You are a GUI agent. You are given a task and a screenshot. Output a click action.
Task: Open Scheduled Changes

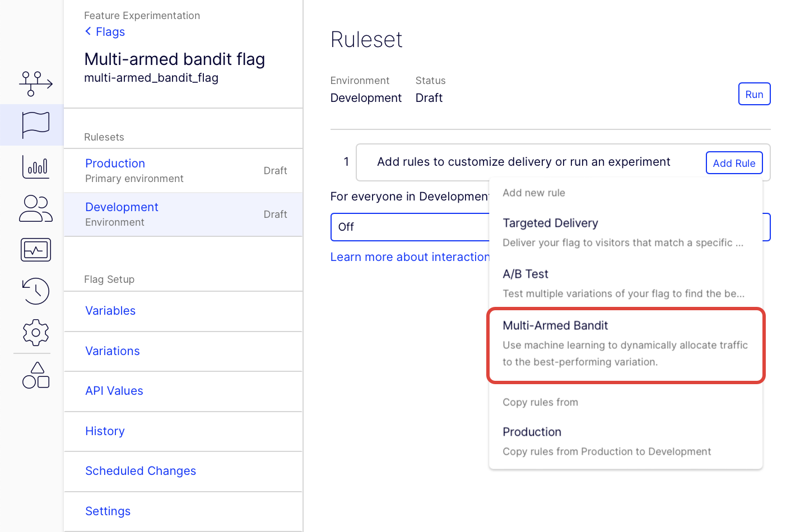tap(141, 470)
